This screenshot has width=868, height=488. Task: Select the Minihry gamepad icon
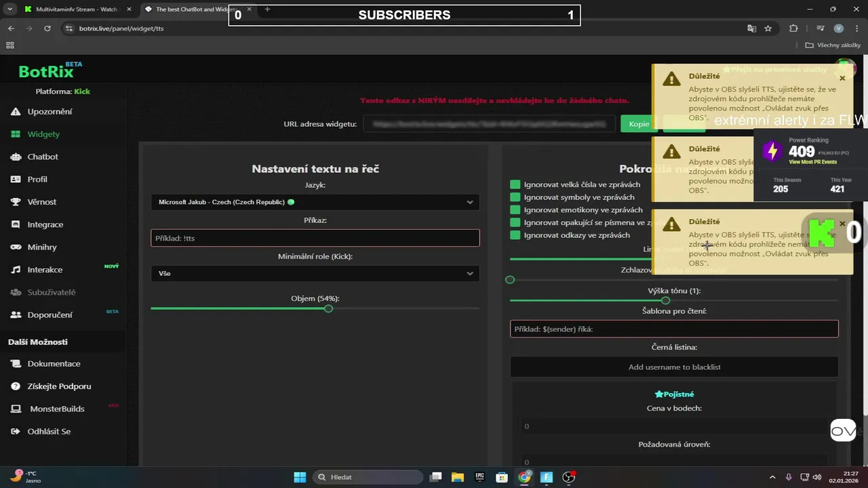(x=16, y=247)
